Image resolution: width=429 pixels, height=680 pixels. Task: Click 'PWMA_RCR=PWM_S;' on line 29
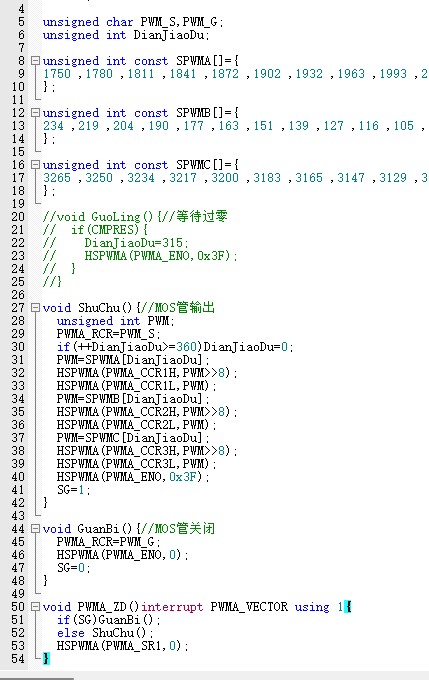click(x=108, y=334)
